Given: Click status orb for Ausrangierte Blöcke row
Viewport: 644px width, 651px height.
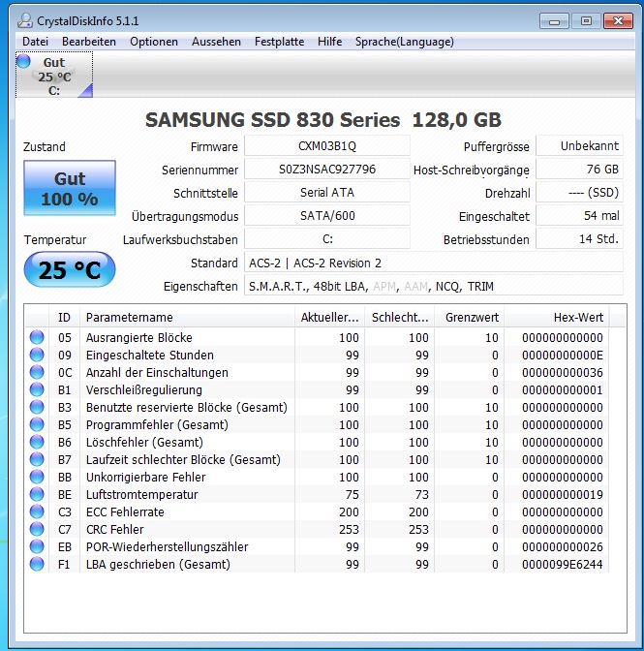Looking at the screenshot, I should 37,337.
